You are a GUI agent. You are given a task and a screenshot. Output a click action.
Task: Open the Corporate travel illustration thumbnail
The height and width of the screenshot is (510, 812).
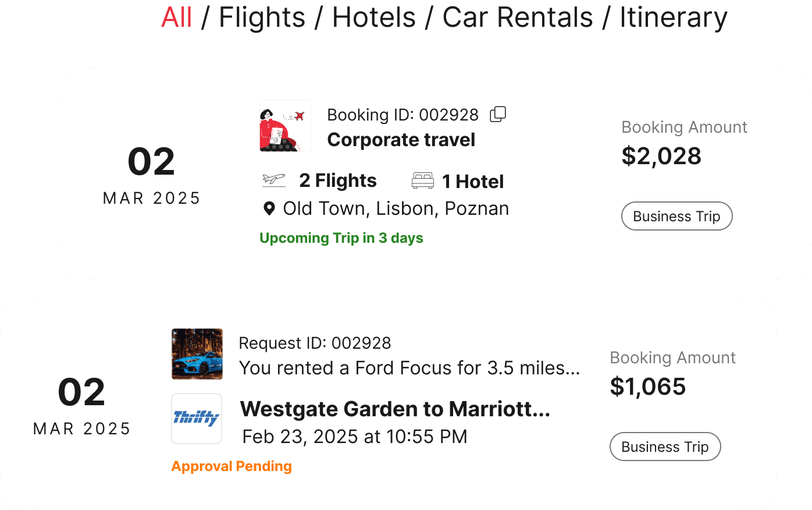pyautogui.click(x=286, y=126)
